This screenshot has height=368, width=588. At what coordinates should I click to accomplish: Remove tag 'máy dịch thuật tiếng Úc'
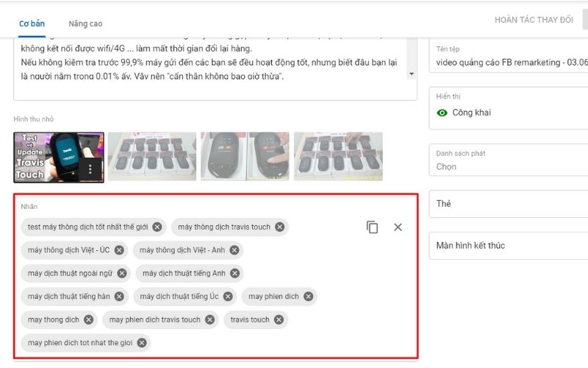click(x=228, y=297)
